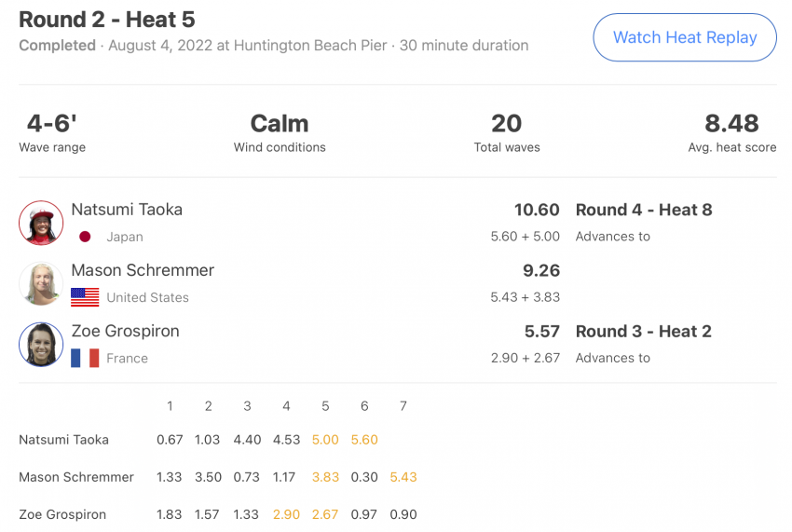Click the 8.48 average heat score stat

[731, 132]
